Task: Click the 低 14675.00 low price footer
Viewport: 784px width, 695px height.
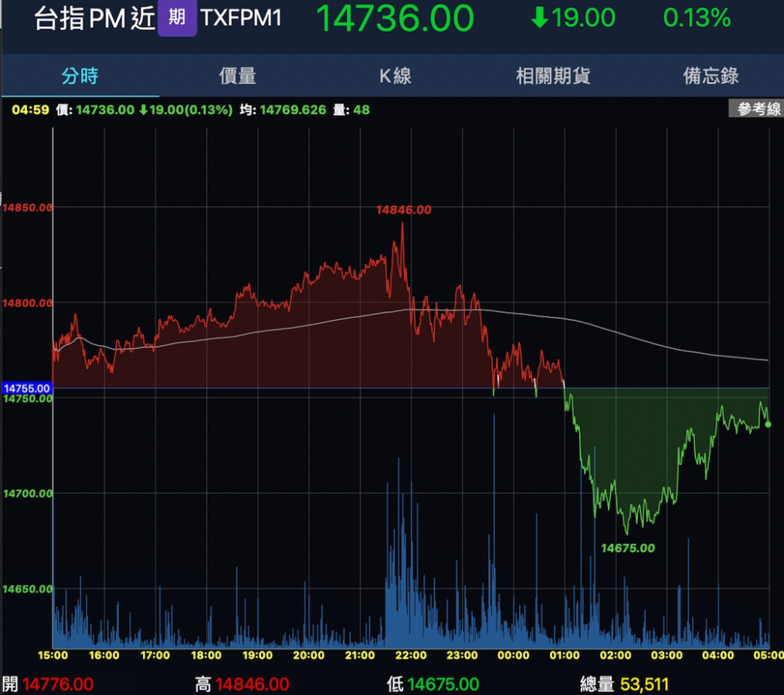Action: [433, 684]
